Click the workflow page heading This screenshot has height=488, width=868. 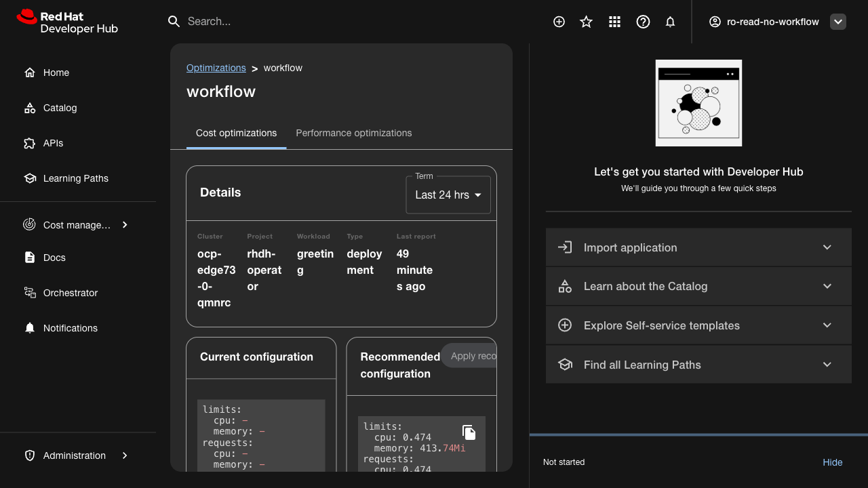pos(221,91)
